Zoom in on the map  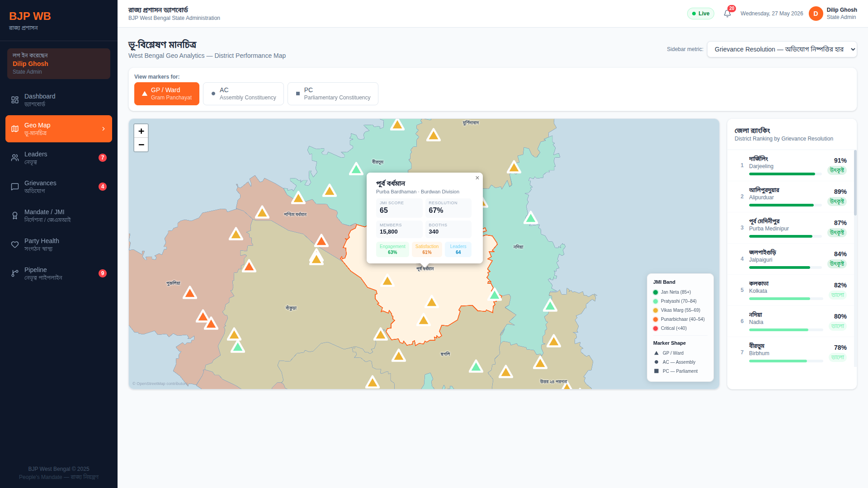point(141,131)
